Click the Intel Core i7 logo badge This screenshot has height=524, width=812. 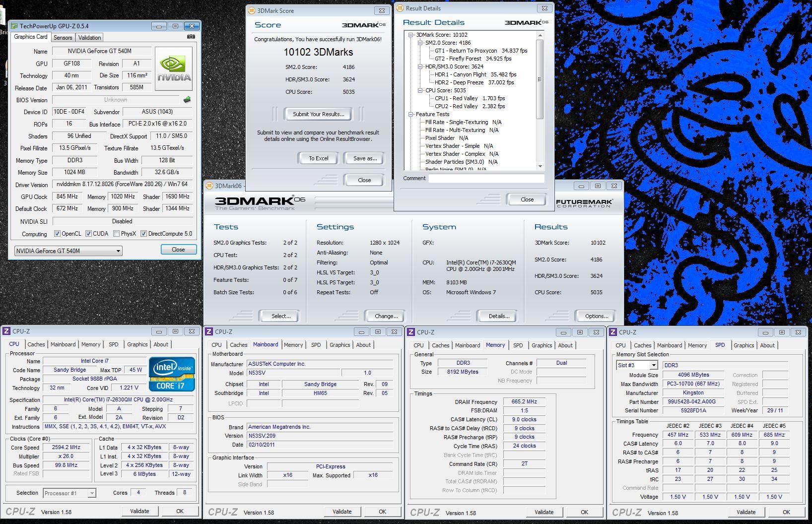[172, 374]
